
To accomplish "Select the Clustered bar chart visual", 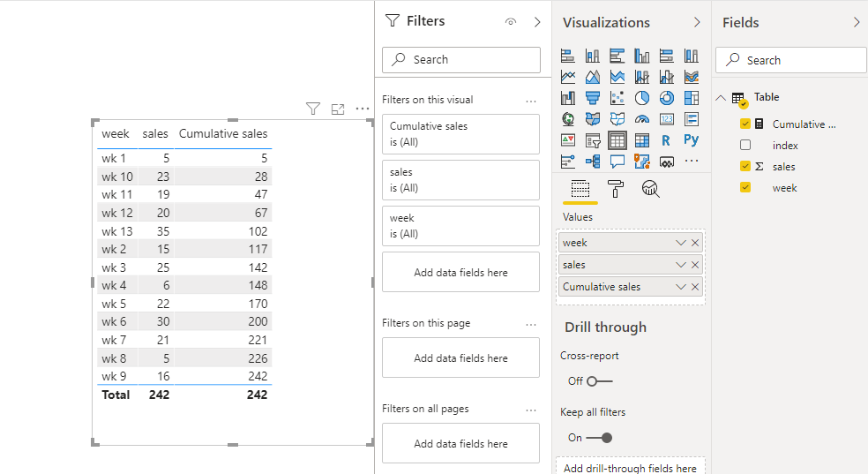I will tap(617, 56).
